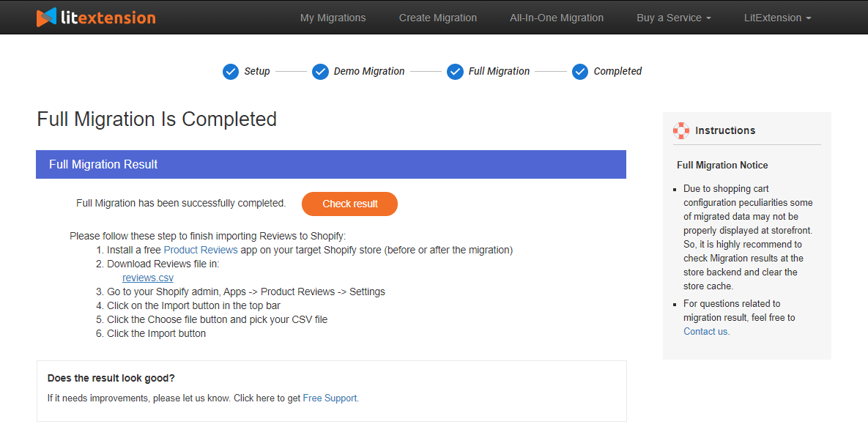Click the Completed step label
868x438 pixels.
(617, 72)
